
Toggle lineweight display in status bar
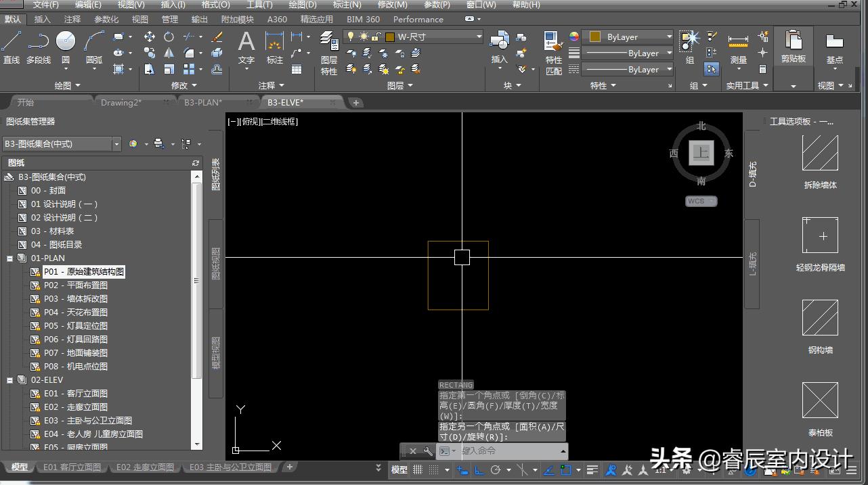coord(592,469)
